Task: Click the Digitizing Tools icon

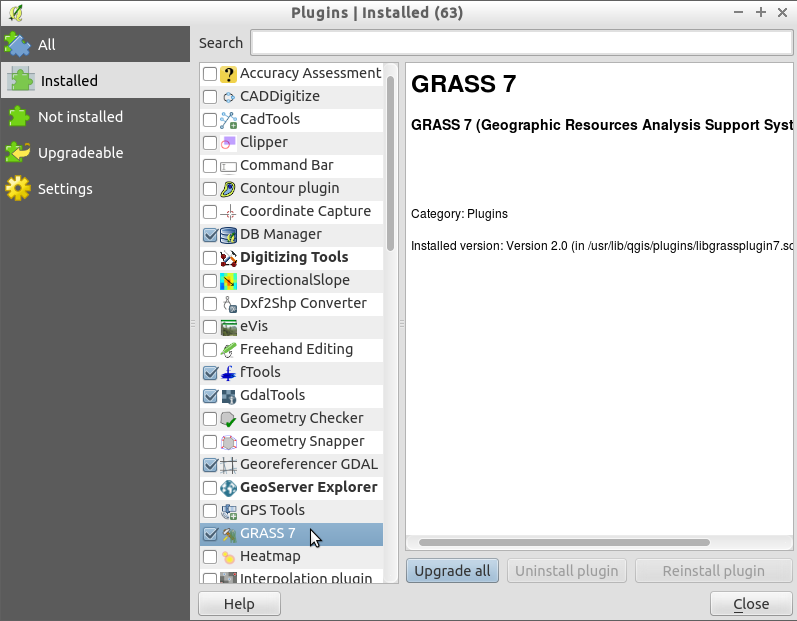Action: pos(229,258)
